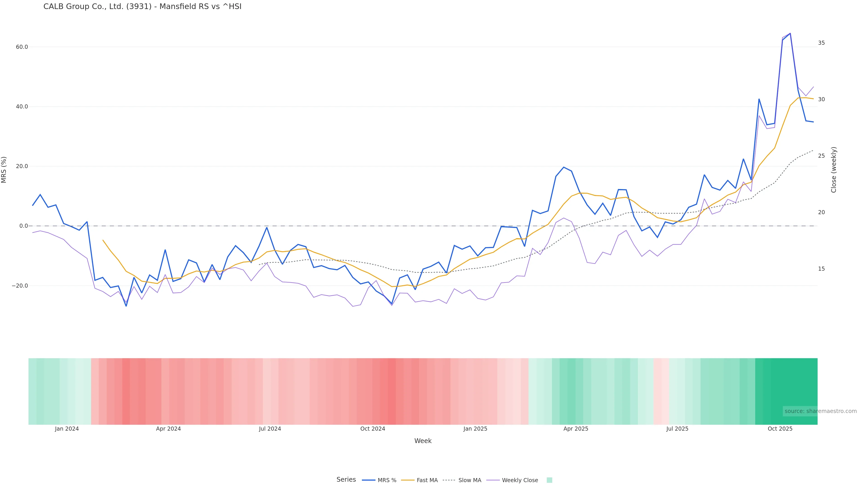
Task: Select the Apr 2024 axis label
Action: click(x=168, y=429)
